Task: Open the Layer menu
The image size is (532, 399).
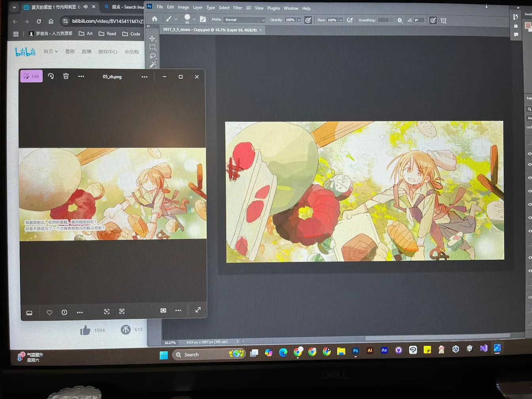Action: (x=198, y=8)
